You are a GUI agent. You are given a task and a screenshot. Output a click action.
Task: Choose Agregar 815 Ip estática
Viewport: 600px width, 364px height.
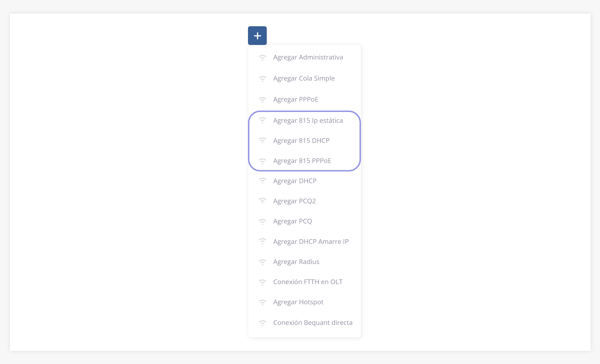[x=308, y=120]
